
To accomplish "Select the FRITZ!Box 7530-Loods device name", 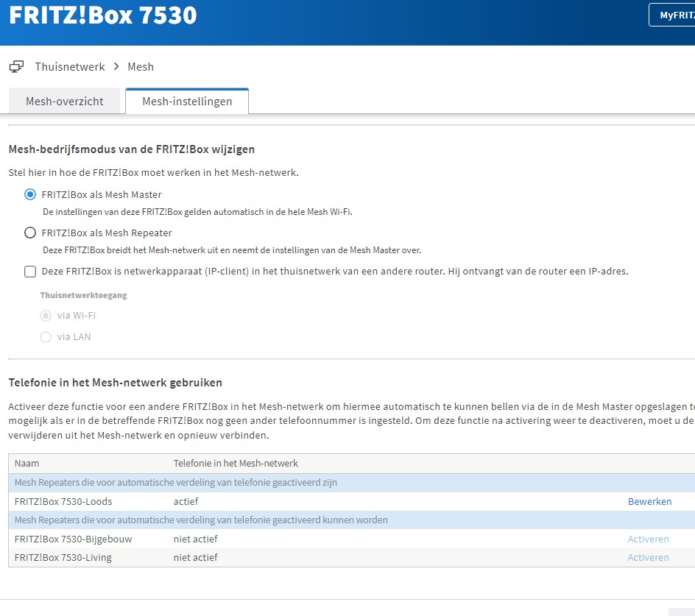I will click(x=63, y=502).
